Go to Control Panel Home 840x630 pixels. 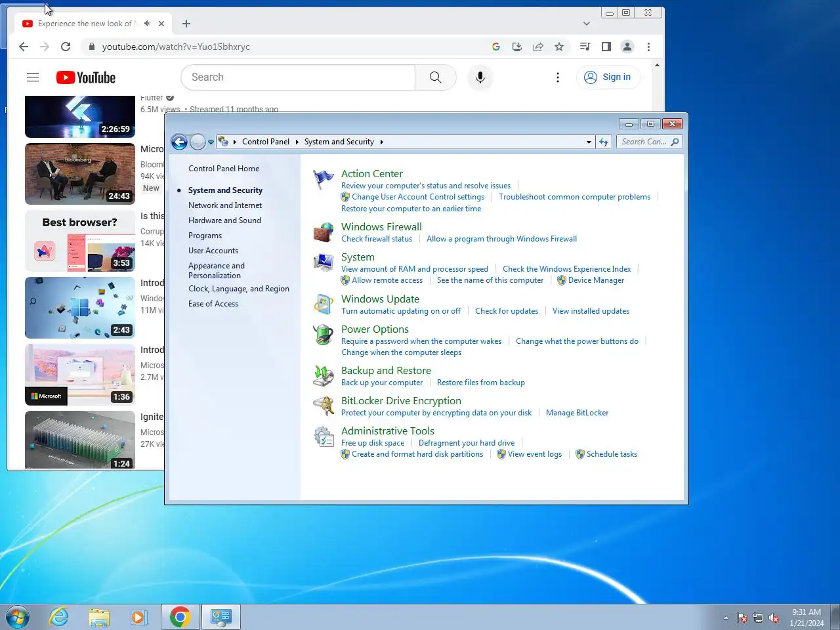click(x=224, y=169)
